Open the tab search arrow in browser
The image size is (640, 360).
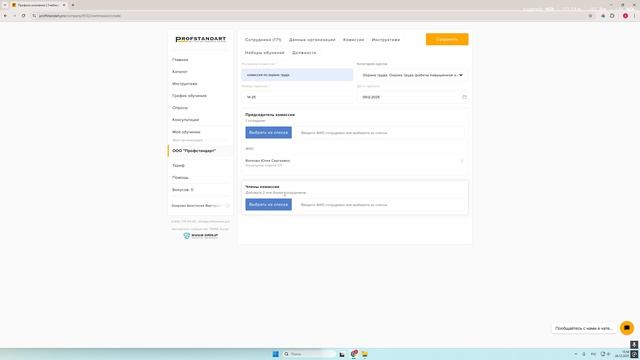[5, 5]
